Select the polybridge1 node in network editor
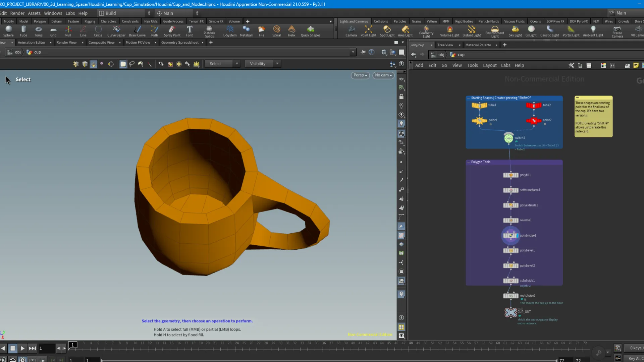The image size is (644, 362). tap(511, 235)
